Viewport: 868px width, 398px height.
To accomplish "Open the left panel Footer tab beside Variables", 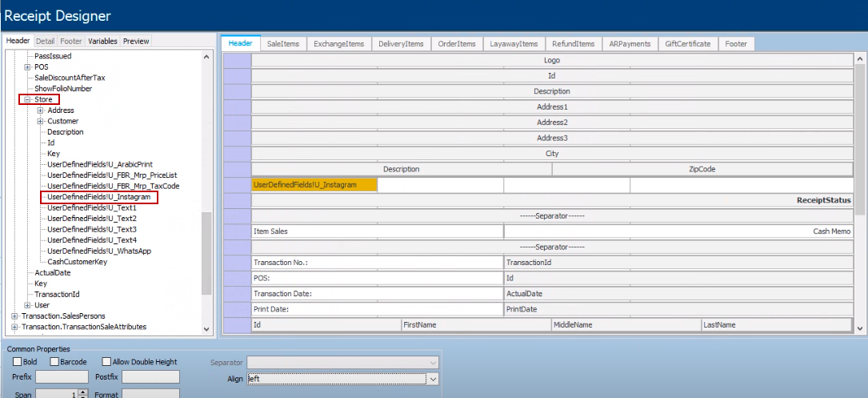I will [x=71, y=41].
